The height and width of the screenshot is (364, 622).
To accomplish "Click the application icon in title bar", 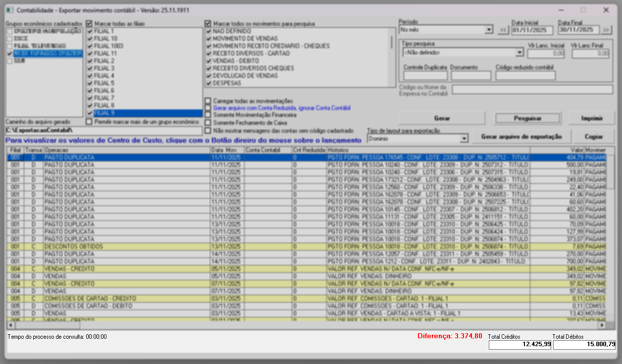I will [x=10, y=10].
